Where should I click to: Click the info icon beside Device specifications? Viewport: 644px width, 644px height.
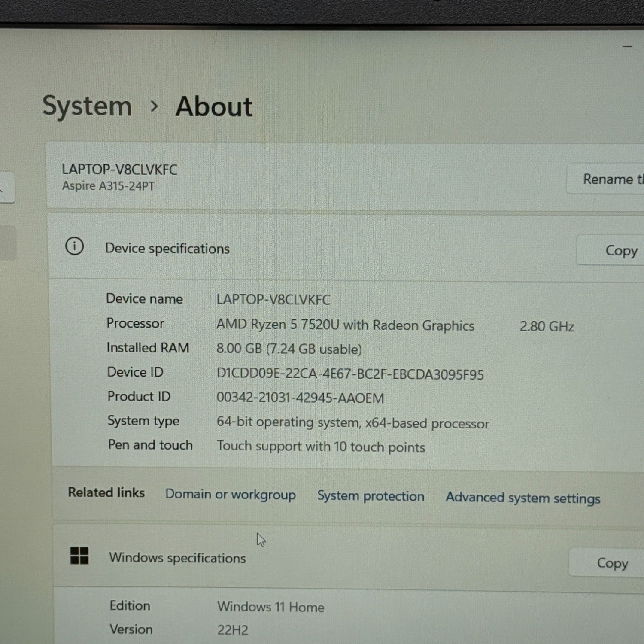[x=74, y=246]
